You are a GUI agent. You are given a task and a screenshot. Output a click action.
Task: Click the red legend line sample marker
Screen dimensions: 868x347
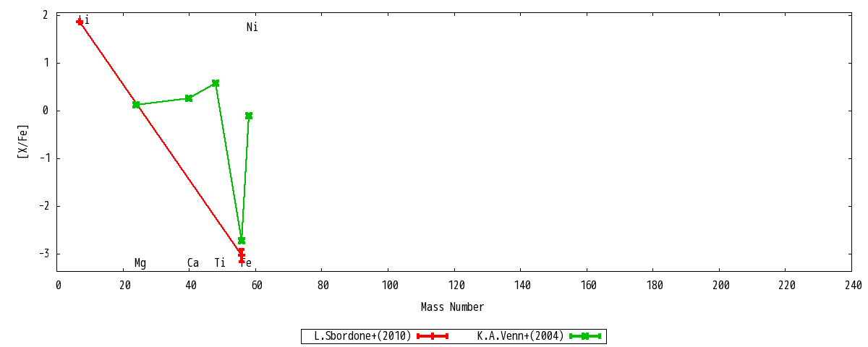click(433, 336)
